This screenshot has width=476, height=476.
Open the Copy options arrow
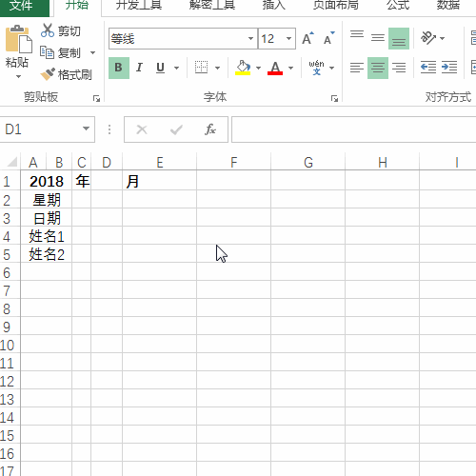point(92,52)
